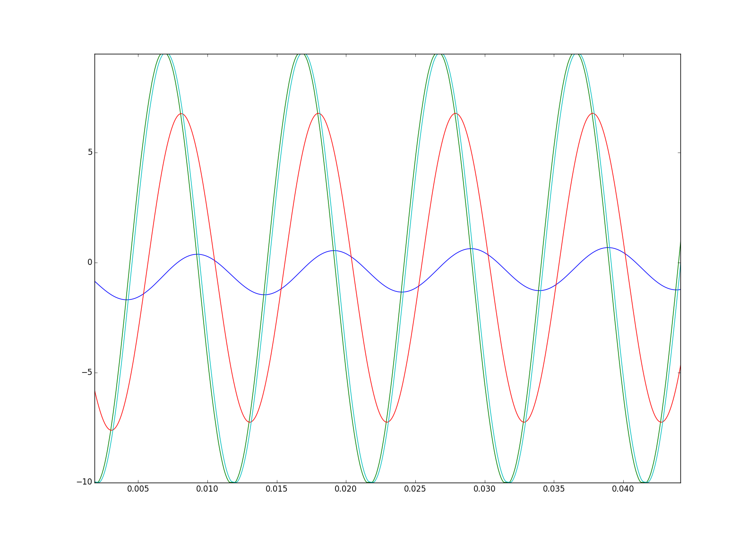Click the 0.040 x-axis tick label

point(623,489)
